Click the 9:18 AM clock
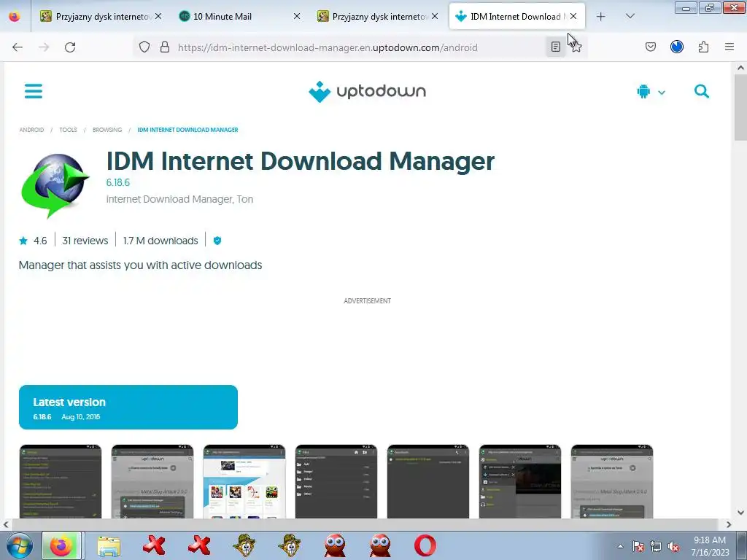747x560 pixels. [709, 540]
